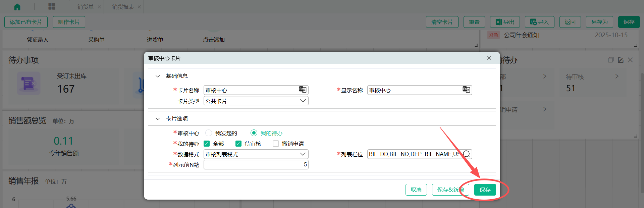
Task: Collapse the 基础信息 section
Action: 158,76
